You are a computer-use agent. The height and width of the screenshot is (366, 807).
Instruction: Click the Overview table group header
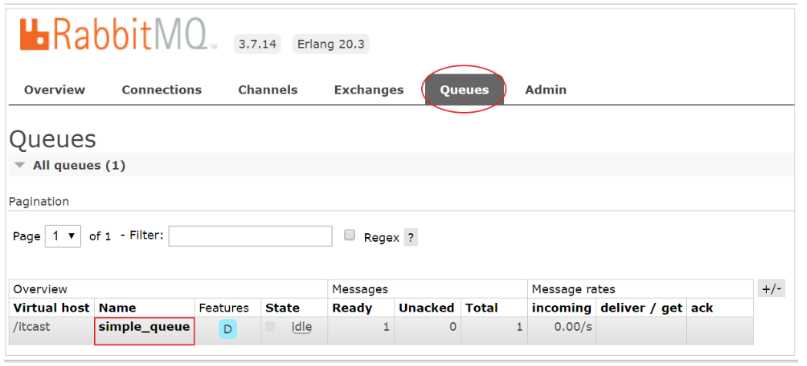[40, 289]
